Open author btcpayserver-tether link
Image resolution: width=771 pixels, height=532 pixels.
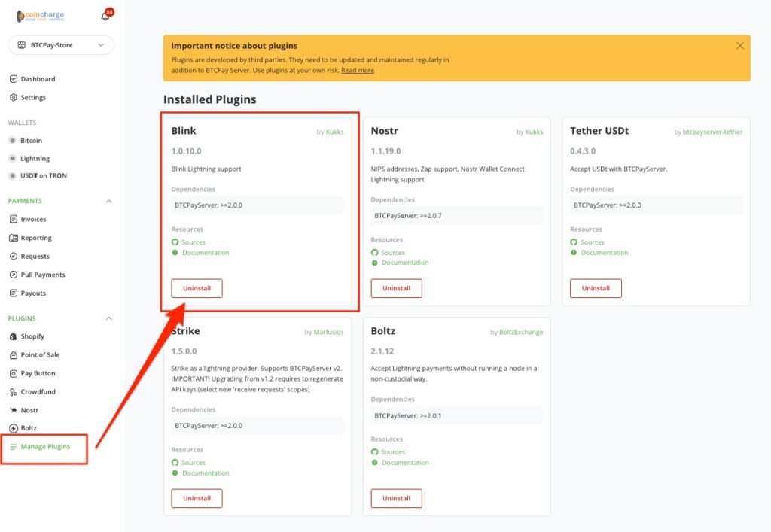(712, 132)
